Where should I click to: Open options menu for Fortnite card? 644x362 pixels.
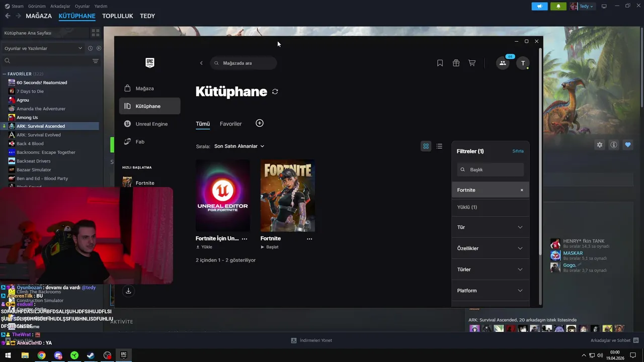309,239
